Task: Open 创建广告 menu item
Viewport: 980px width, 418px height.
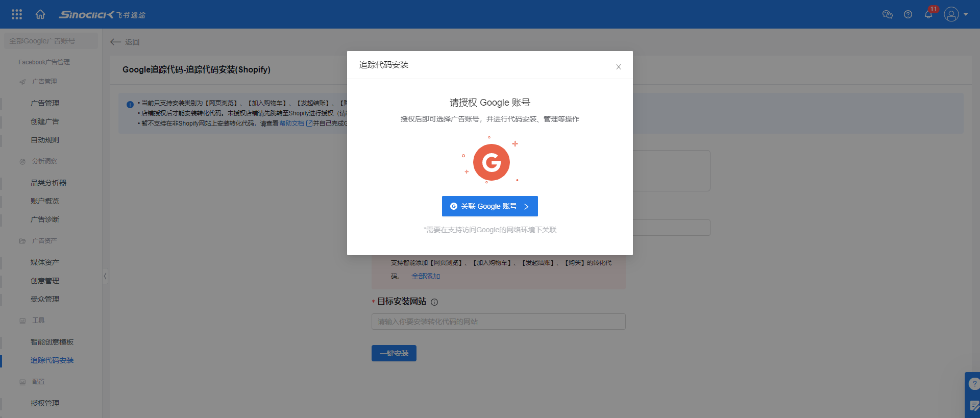Action: coord(45,121)
